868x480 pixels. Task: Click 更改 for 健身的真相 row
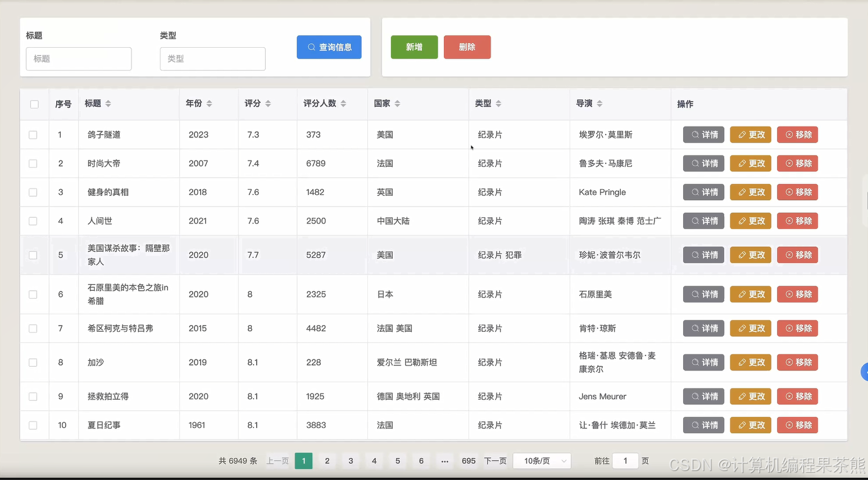751,192
